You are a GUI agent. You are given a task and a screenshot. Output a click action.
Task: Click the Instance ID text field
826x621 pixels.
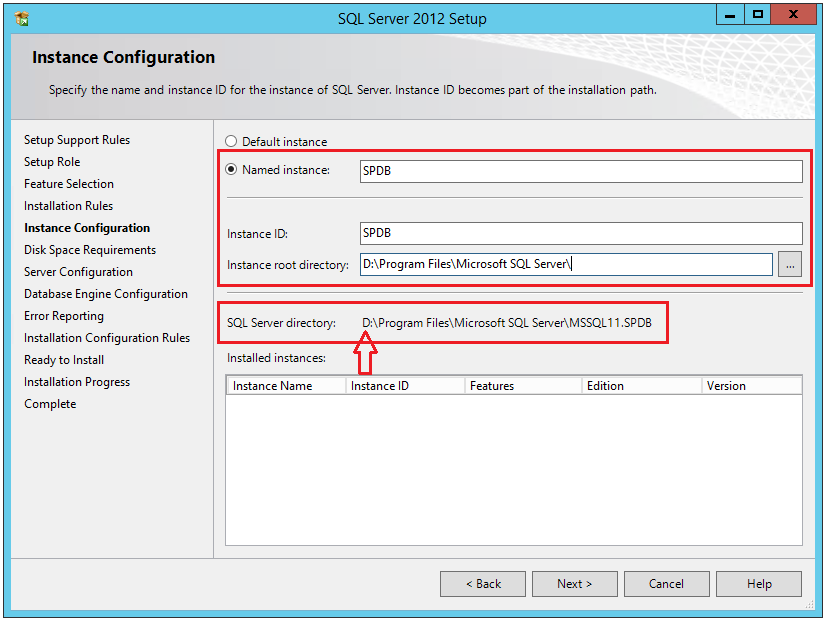point(581,233)
